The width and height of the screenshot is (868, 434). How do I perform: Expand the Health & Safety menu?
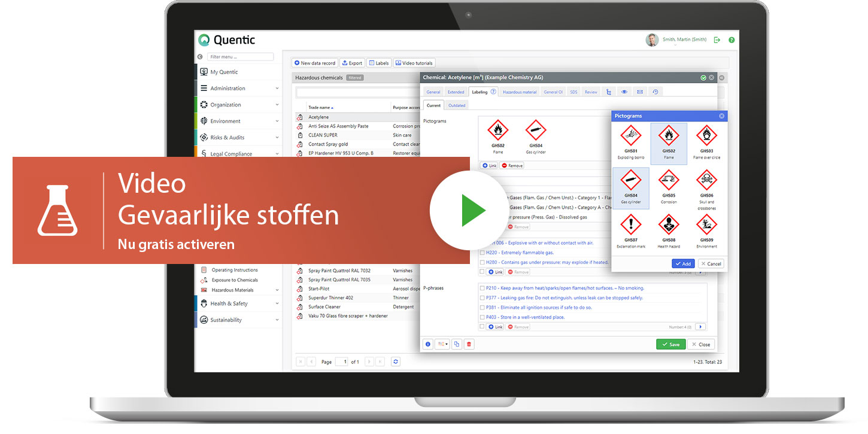click(x=238, y=304)
